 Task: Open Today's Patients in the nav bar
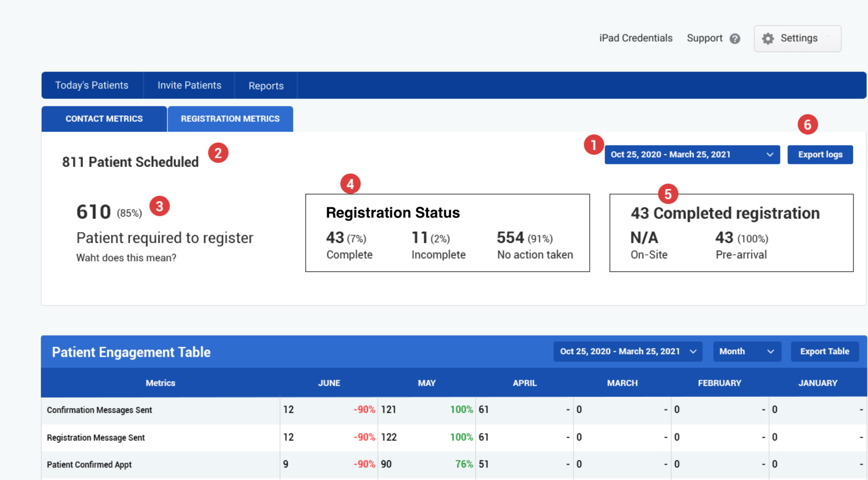[92, 85]
